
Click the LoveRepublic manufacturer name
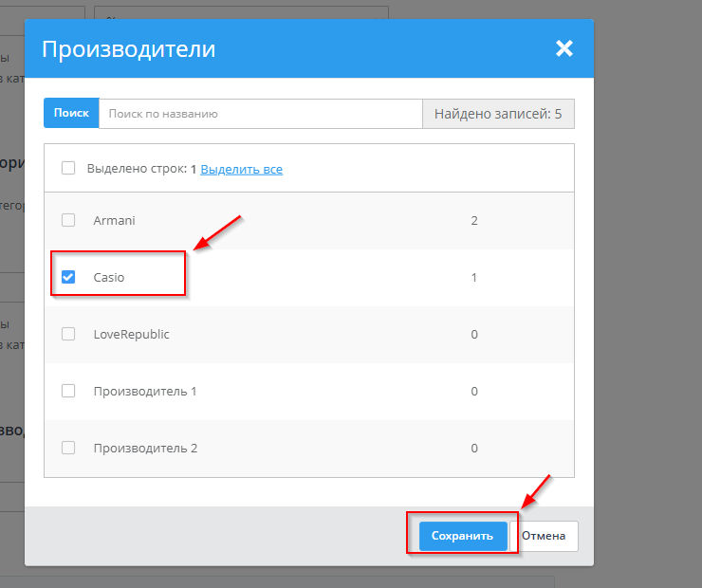point(131,334)
